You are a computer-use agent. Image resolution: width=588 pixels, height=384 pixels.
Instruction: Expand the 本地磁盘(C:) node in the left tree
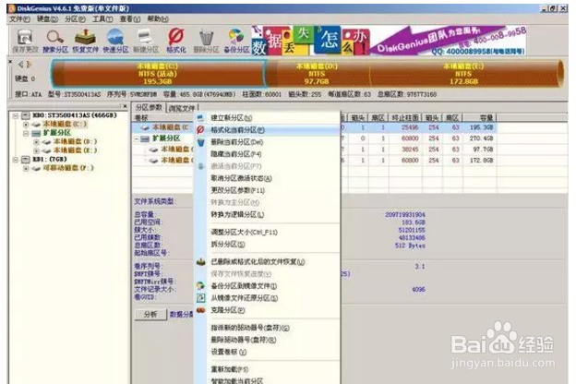pyautogui.click(x=27, y=125)
